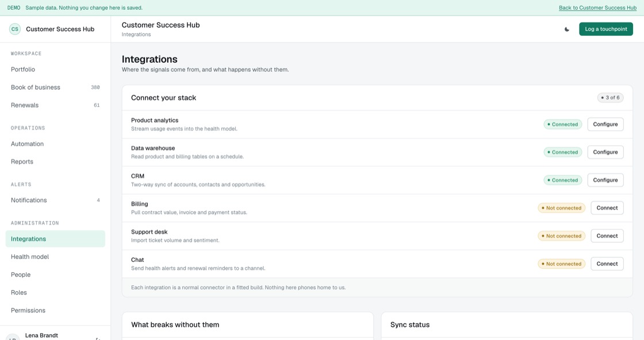Open Portfolio in the sidebar

pos(55,70)
